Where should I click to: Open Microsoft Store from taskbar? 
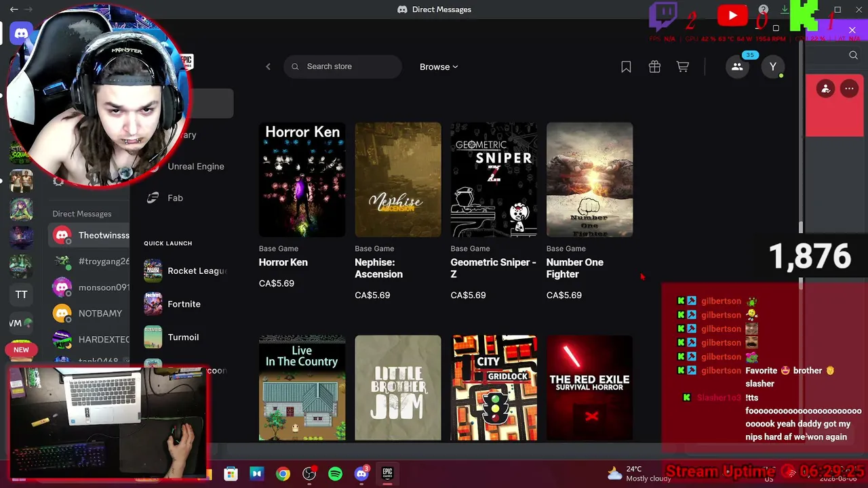(x=231, y=474)
